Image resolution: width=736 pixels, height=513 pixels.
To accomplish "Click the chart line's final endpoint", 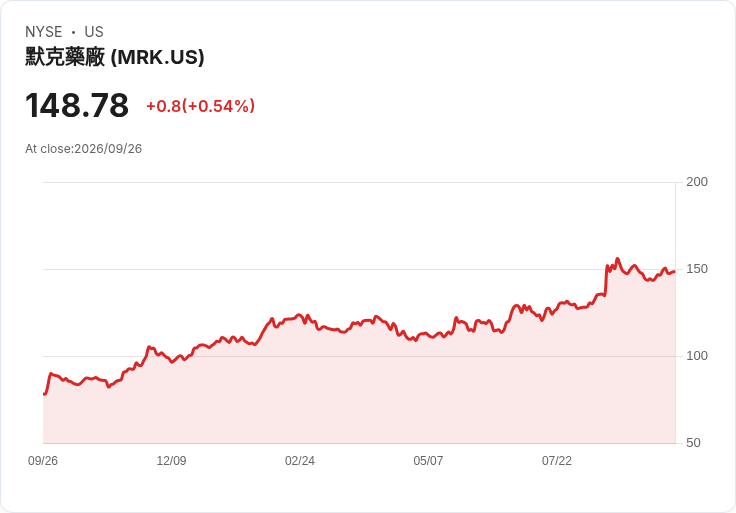I will click(x=675, y=271).
